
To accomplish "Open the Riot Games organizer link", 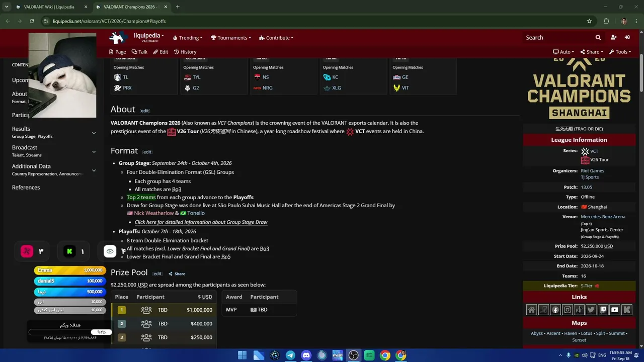I will coord(592,171).
